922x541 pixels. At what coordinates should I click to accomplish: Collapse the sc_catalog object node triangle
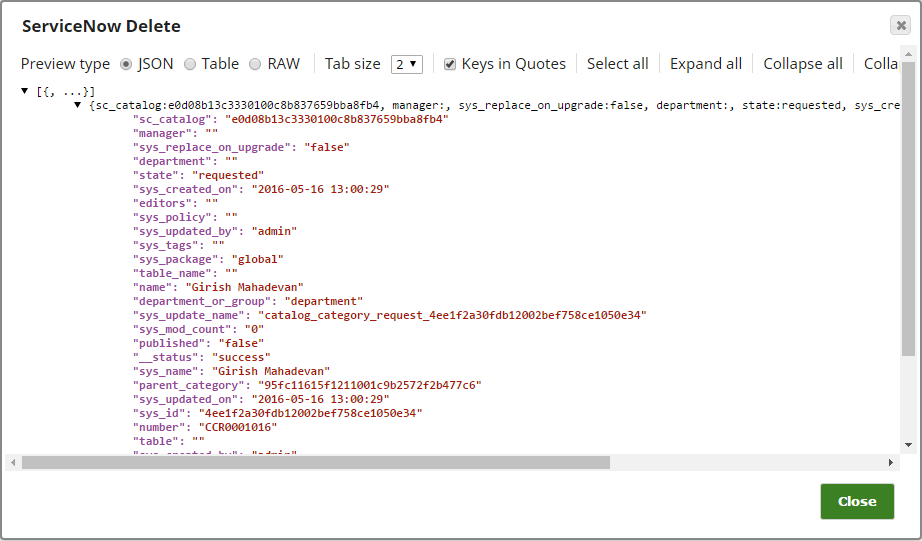77,105
